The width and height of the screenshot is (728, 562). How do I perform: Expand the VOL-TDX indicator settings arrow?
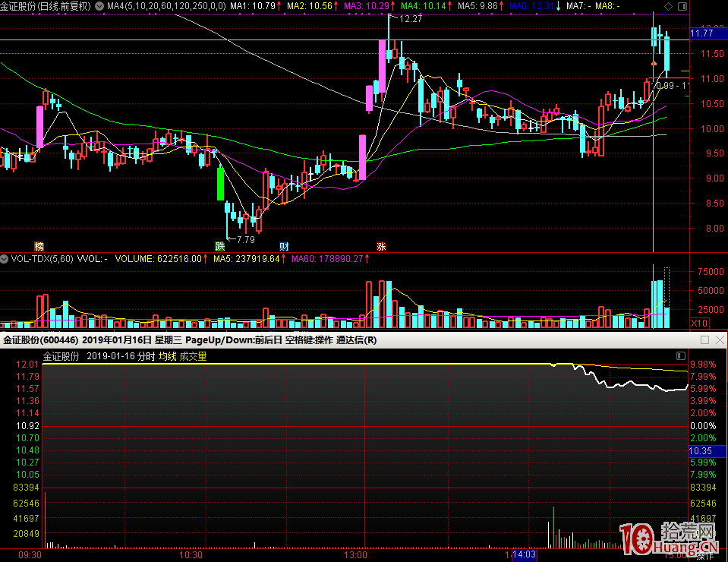(5, 259)
